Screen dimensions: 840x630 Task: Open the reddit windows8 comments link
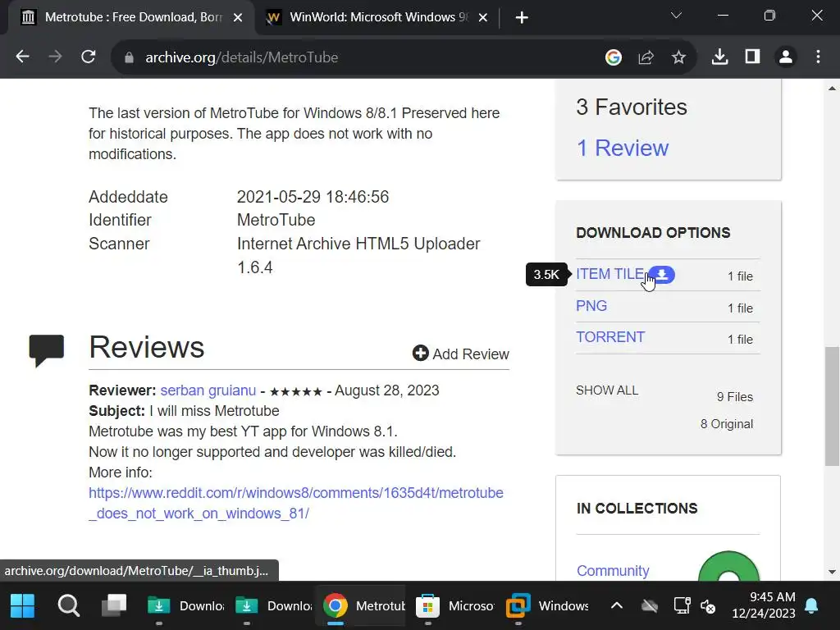coord(295,503)
